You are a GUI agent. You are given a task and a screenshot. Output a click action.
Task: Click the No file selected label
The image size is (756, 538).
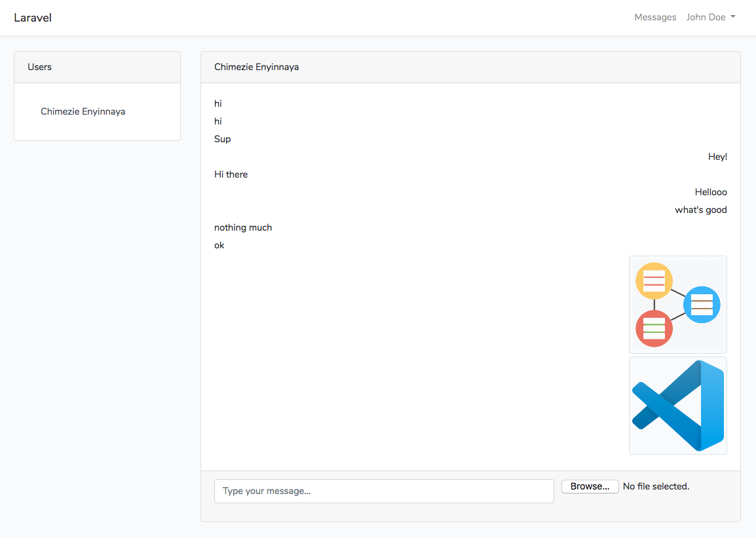pyautogui.click(x=656, y=486)
